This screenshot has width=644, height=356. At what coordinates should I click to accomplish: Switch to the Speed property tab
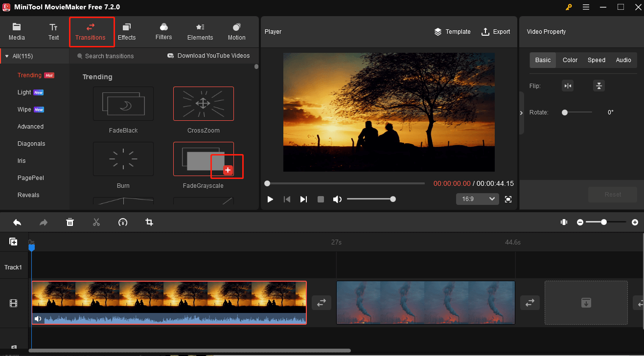coord(597,60)
